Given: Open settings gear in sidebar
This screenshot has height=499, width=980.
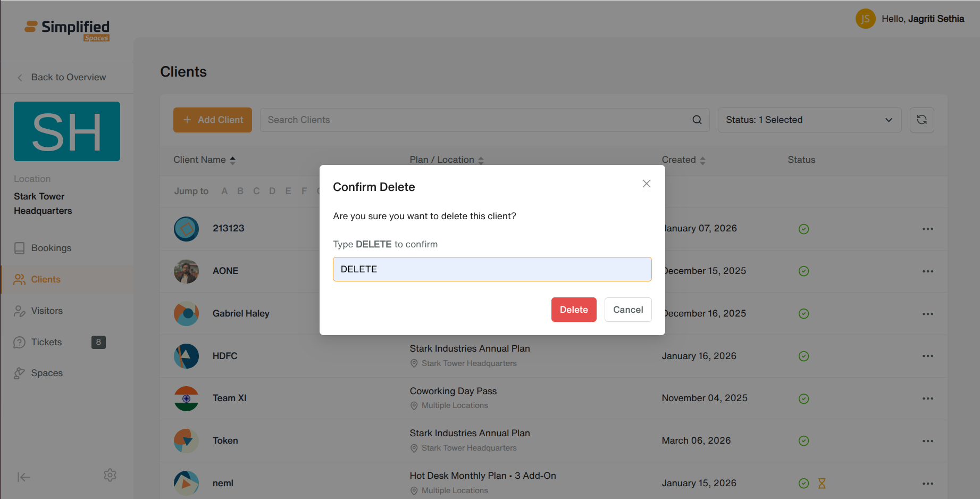Looking at the screenshot, I should 110,475.
